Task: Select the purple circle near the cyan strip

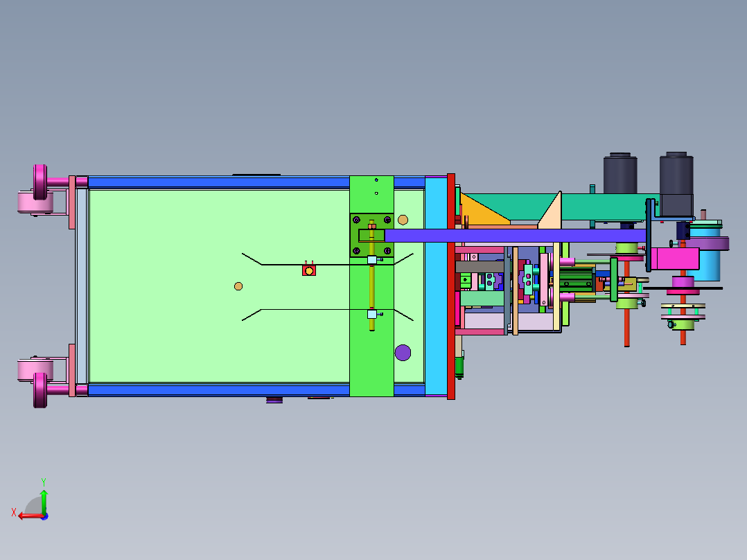Action: coord(403,353)
